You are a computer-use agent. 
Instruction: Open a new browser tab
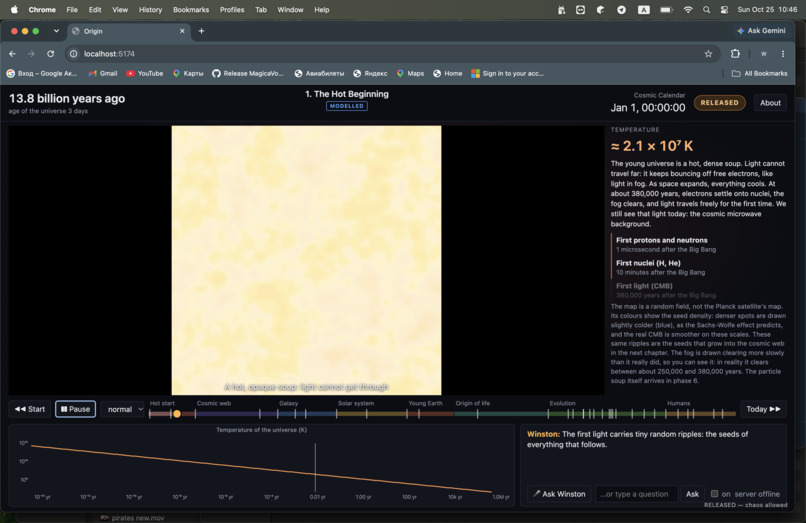pos(201,31)
